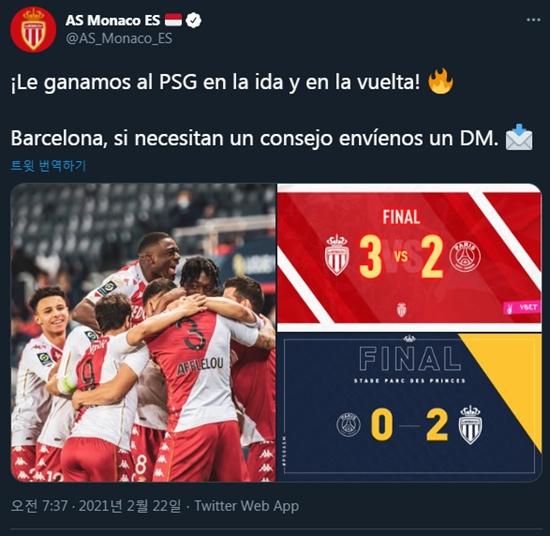Click the envelope inbox emoji after DM
The width and height of the screenshot is (550, 536).
[519, 137]
